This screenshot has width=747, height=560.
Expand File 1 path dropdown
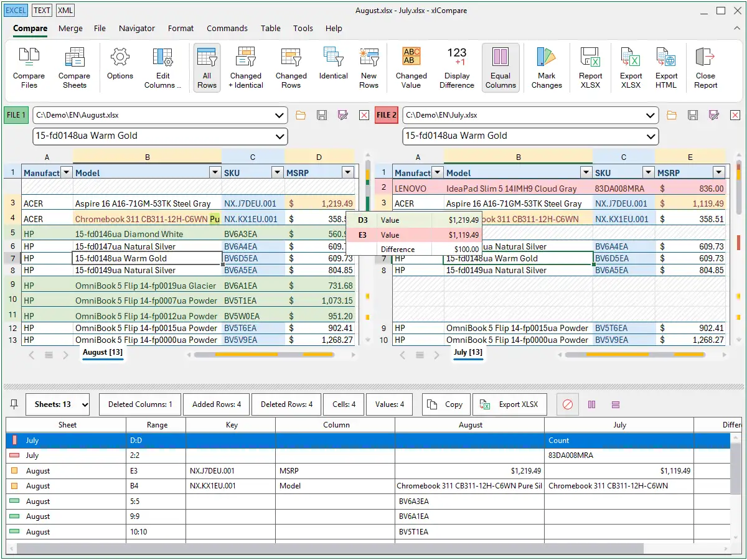pos(279,116)
